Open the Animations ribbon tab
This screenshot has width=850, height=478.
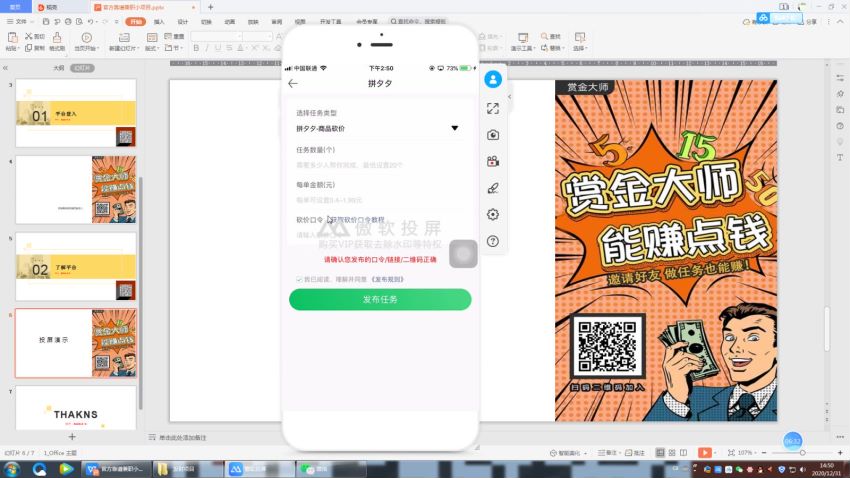click(x=230, y=22)
